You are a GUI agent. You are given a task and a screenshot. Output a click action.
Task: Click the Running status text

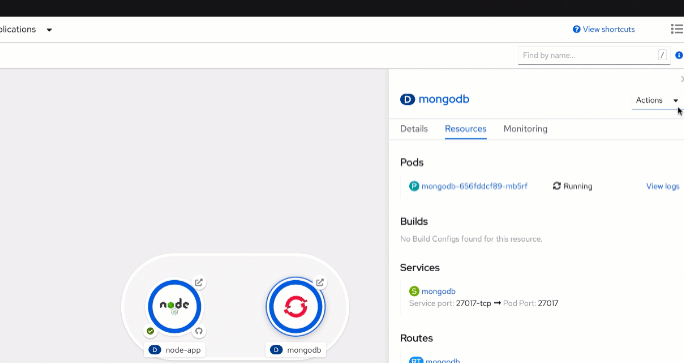[578, 186]
